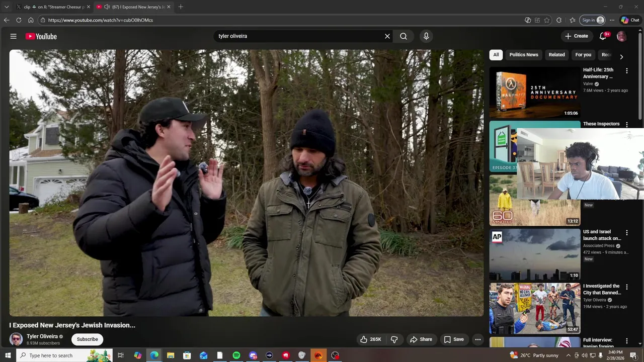The image size is (644, 362).
Task: Open Tyler Oliveira channel avatar
Action: 16,339
